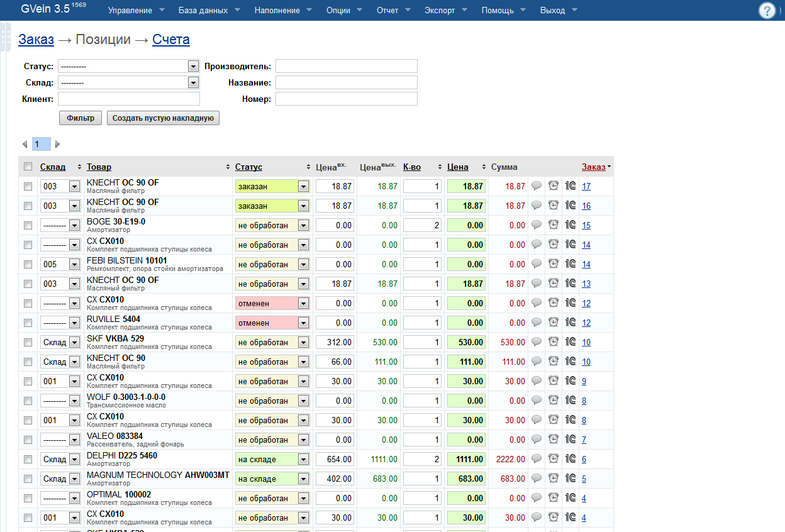Select the OPTIMAL 100002 row checkbox
The height and width of the screenshot is (532, 785).
pos(28,498)
